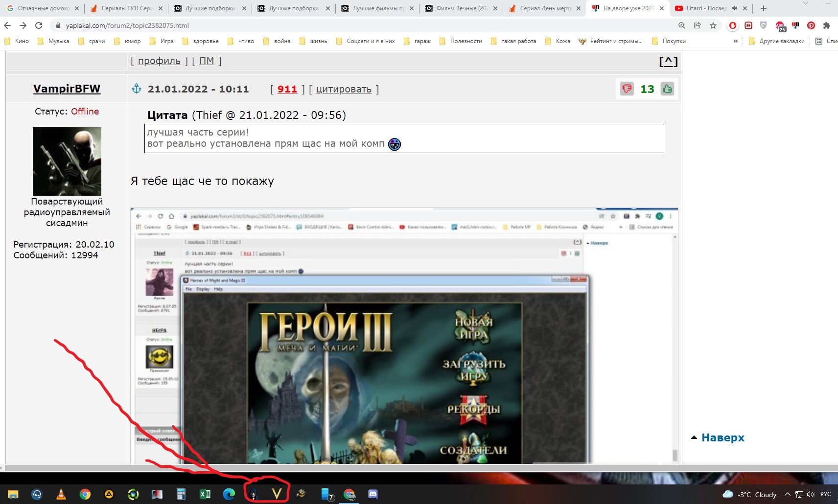This screenshot has height=504, width=838.
Task: Open File Explorer from the taskbar
Action: 13,494
